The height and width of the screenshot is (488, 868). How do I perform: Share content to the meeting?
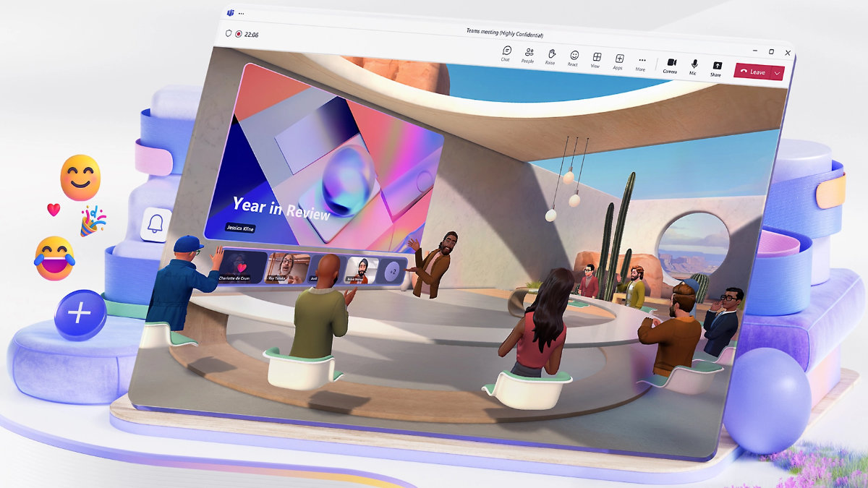716,69
